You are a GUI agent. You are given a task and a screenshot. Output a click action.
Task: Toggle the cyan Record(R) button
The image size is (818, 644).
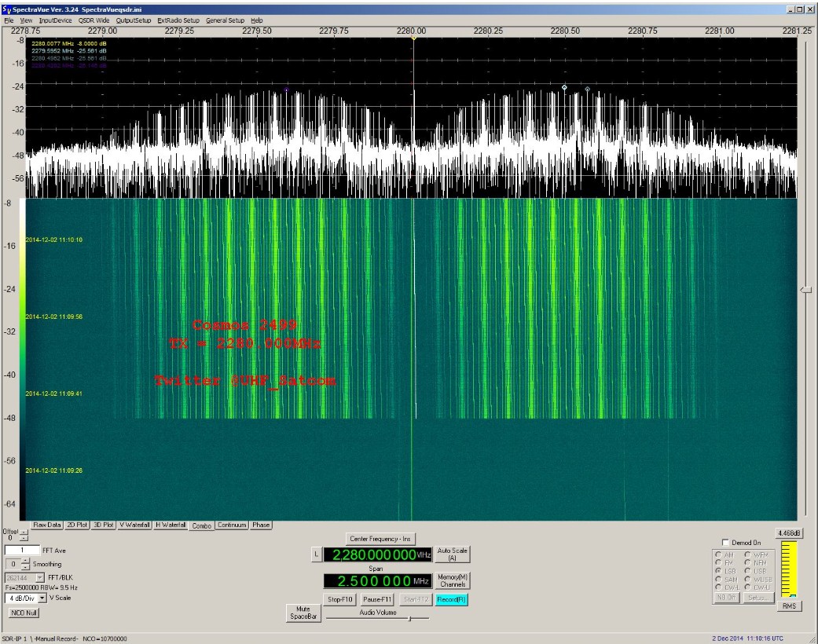click(452, 599)
